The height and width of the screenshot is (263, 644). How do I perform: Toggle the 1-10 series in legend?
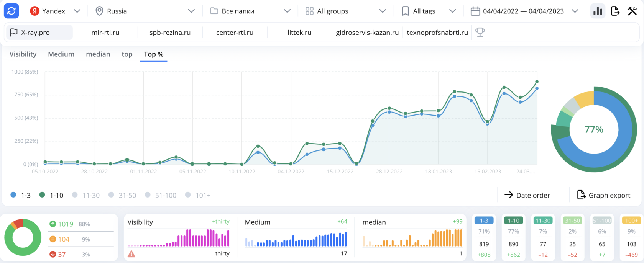coord(51,195)
